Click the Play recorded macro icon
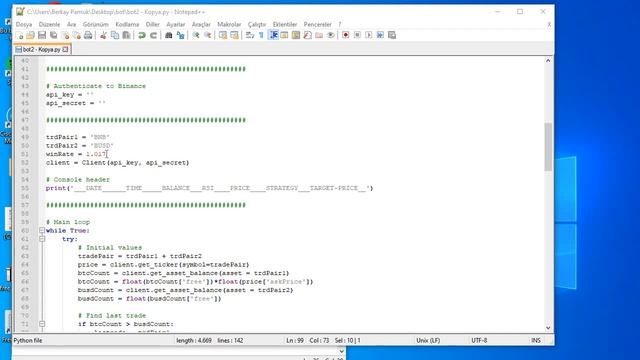640x360 pixels. click(x=369, y=36)
